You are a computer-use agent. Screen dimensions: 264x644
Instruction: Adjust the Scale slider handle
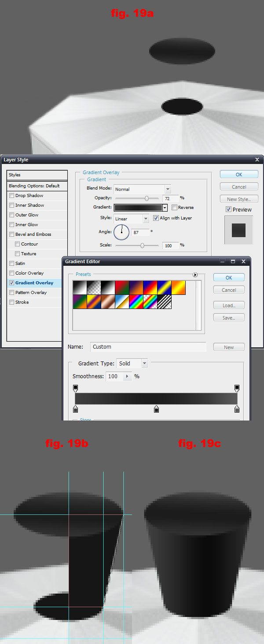[142, 246]
